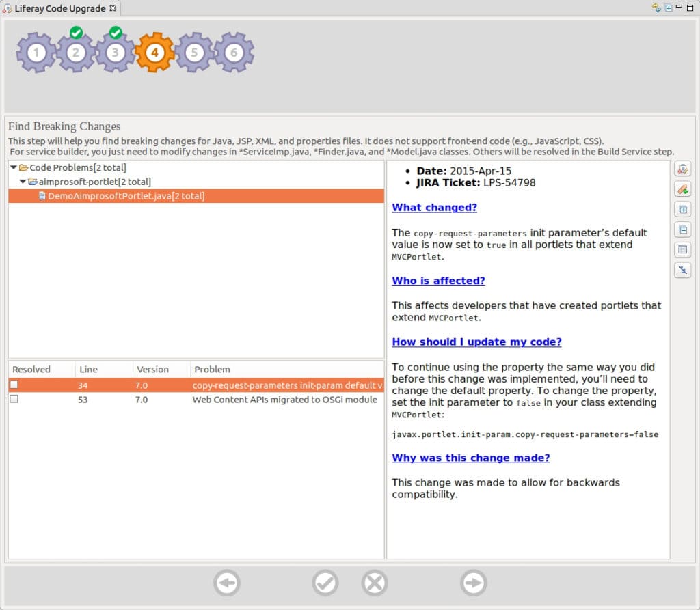
Task: Follow 'How should I update my code?' link
Action: click(x=476, y=342)
